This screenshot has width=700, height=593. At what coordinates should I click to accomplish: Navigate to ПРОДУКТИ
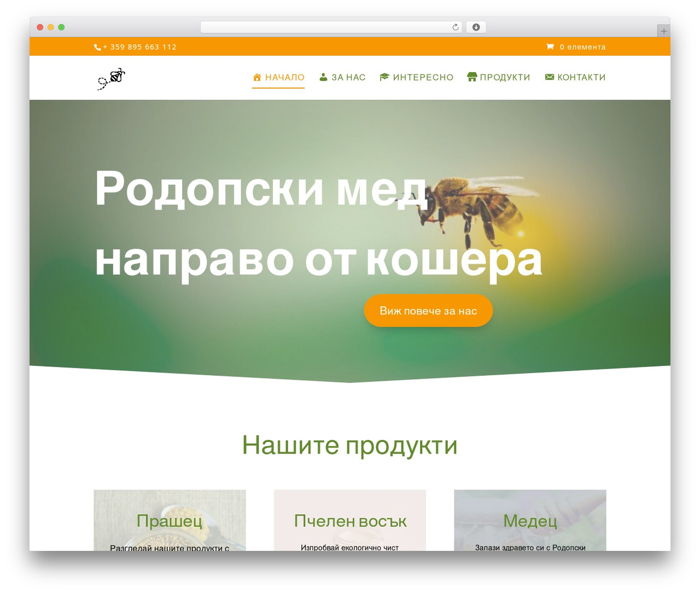click(x=499, y=78)
